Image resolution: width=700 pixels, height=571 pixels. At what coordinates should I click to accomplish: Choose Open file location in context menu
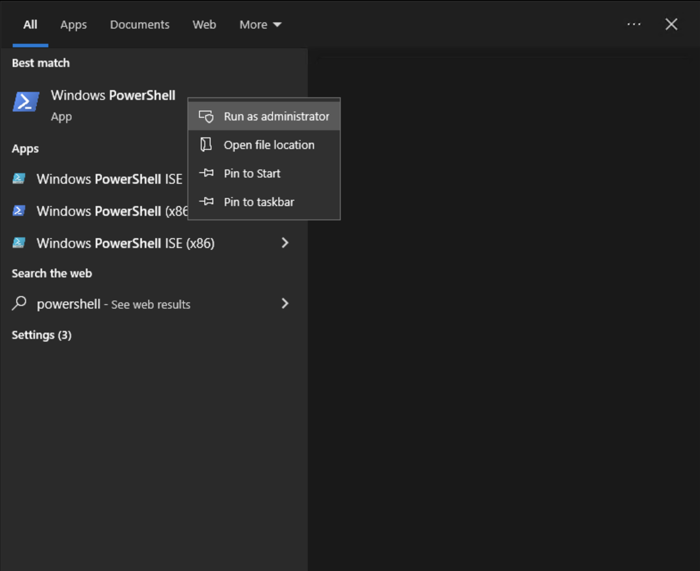pyautogui.click(x=269, y=145)
